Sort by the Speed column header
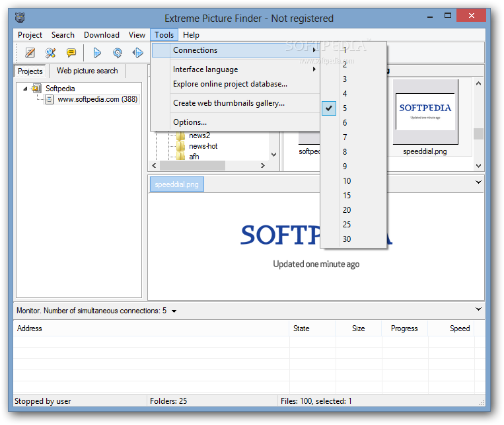 [x=451, y=328]
